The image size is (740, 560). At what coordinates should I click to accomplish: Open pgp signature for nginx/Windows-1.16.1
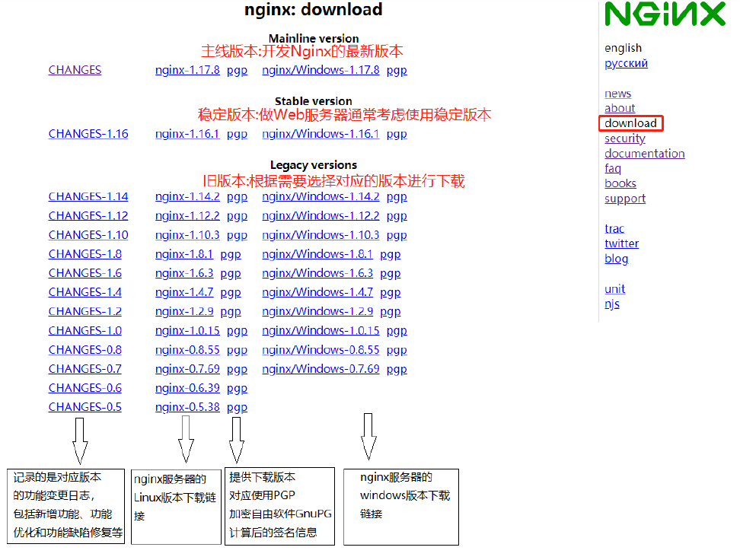397,134
